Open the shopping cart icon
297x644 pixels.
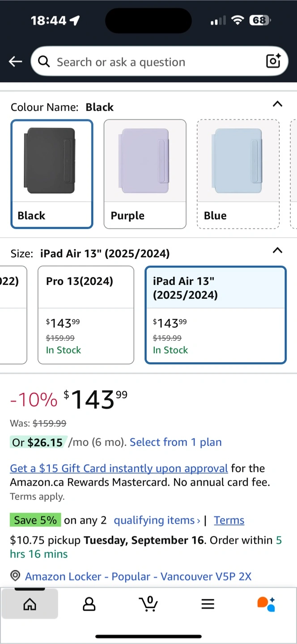148,604
